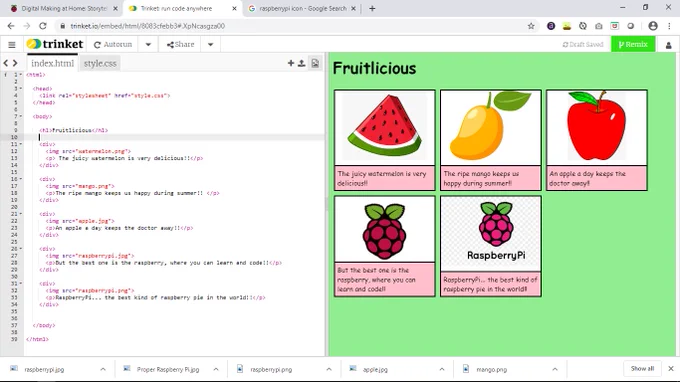Image resolution: width=680 pixels, height=382 pixels.
Task: Bookmark this page with the star icon
Action: 531,26
